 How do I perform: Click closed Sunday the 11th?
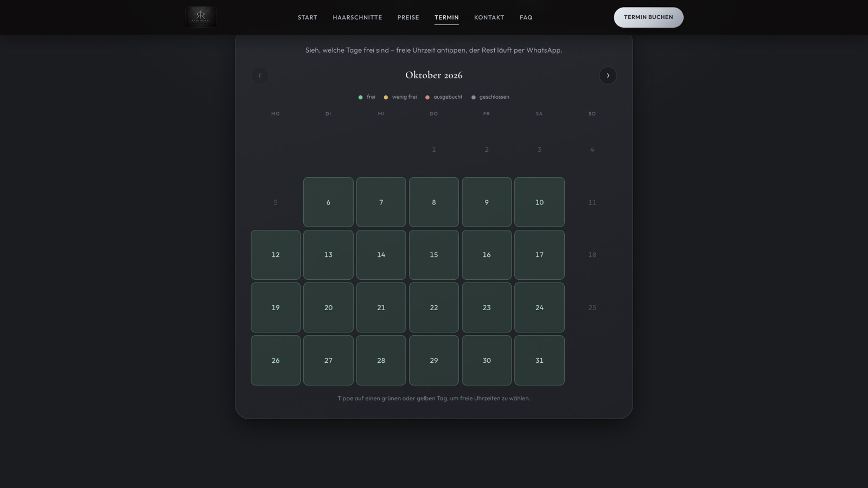592,202
